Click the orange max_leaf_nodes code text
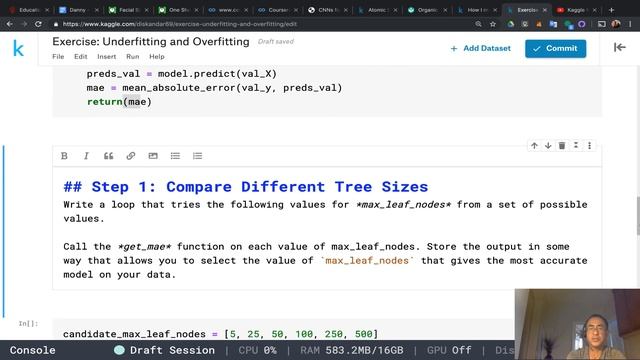This screenshot has height=360, width=640. [x=367, y=260]
